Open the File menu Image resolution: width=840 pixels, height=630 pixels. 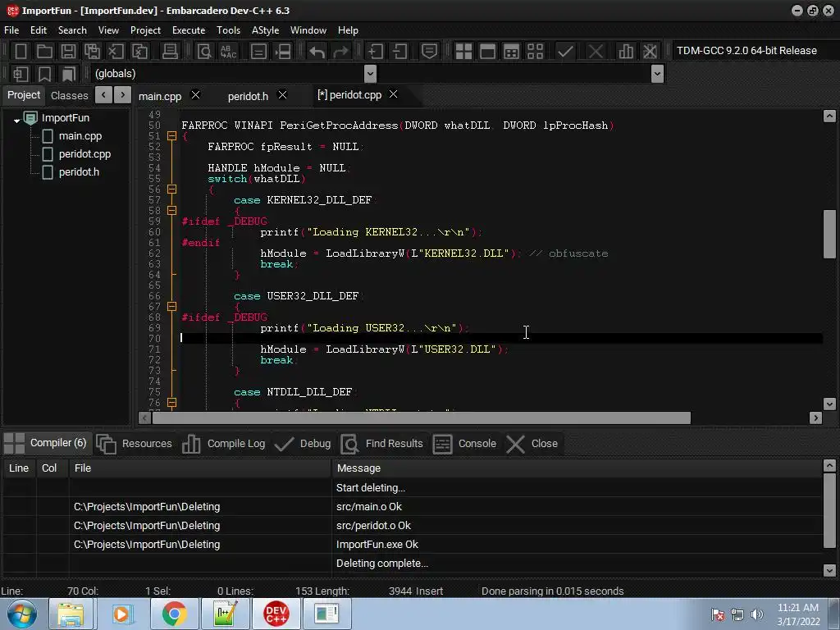click(11, 30)
